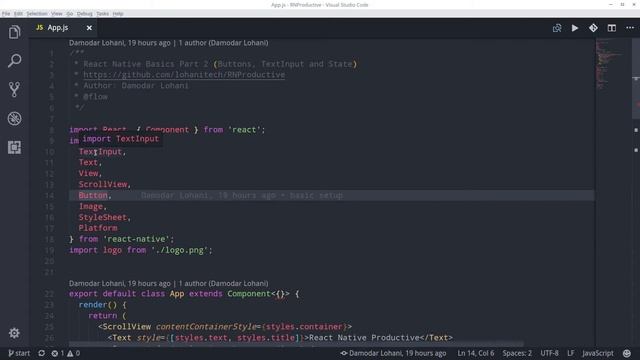This screenshot has width=640, height=360.
Task: Click the 'ScrollView' import on line 13
Action: (103, 184)
